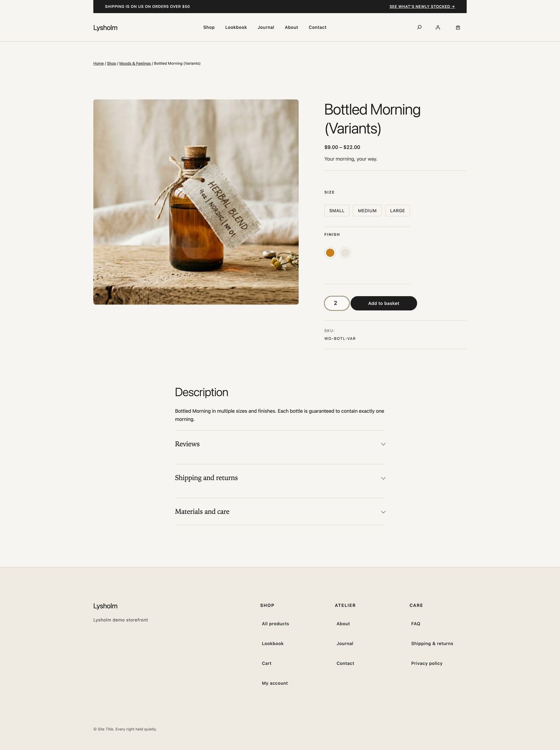560x750 pixels.
Task: Focus the quantity input field
Action: (x=336, y=303)
